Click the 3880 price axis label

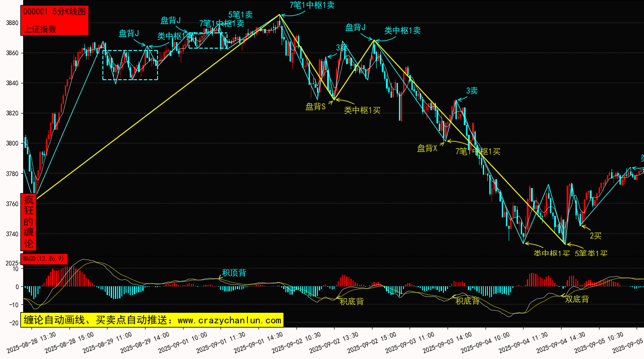point(12,23)
